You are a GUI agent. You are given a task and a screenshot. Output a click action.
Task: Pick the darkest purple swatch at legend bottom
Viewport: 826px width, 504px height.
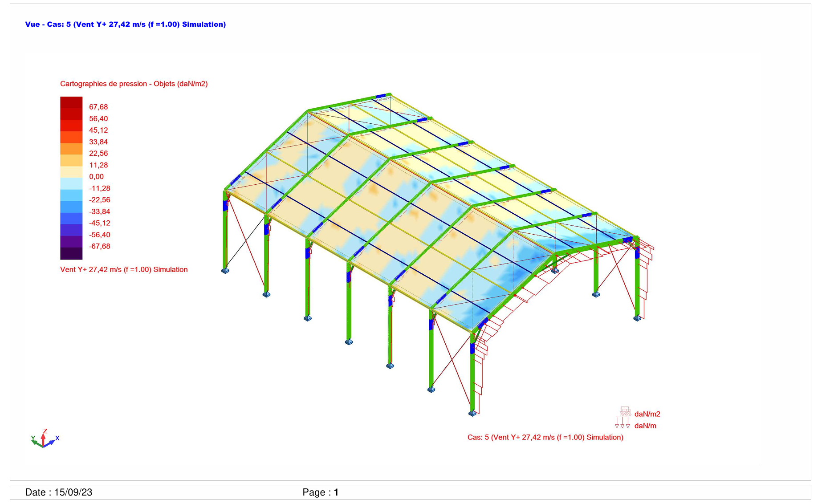pos(71,253)
